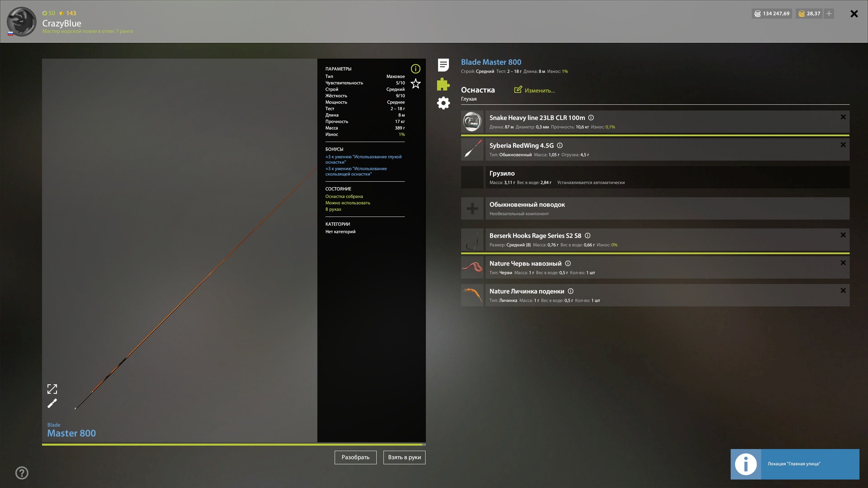Open the gear settings tab icon
The width and height of the screenshot is (868, 488).
(x=443, y=103)
